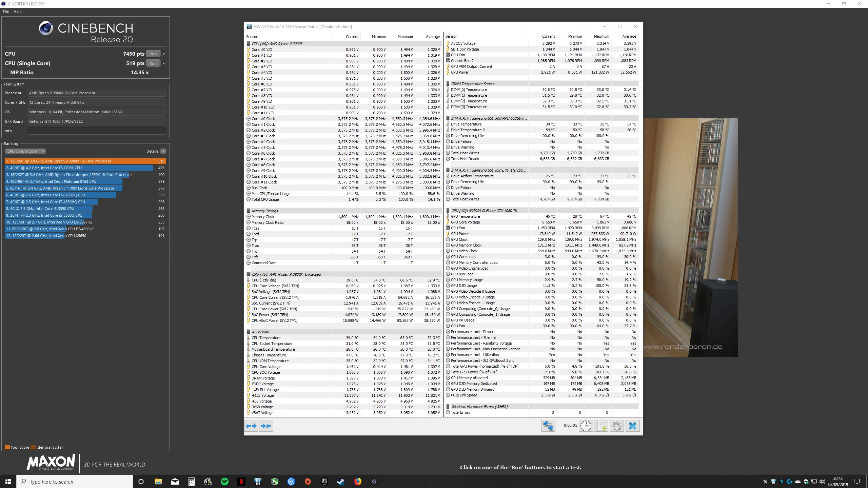Run the CPU (Single Core) benchmark
The width and height of the screenshot is (868, 488).
click(x=153, y=63)
